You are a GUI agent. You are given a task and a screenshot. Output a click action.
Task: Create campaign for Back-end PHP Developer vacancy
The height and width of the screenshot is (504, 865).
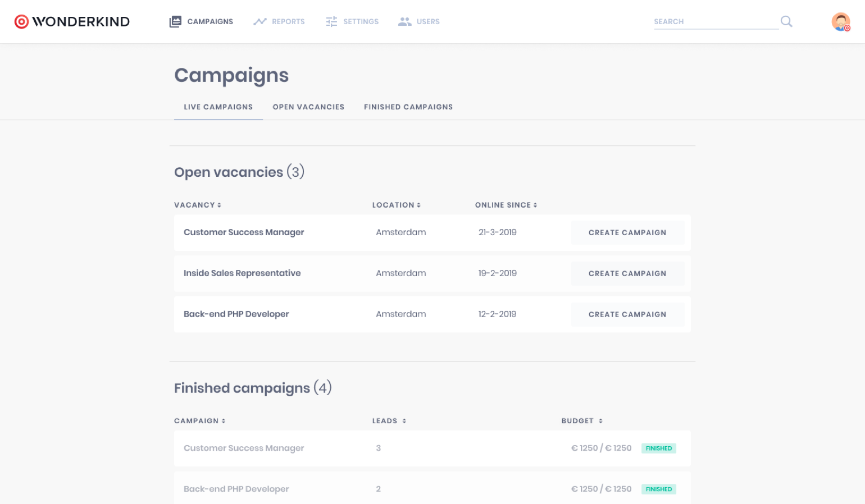627,314
